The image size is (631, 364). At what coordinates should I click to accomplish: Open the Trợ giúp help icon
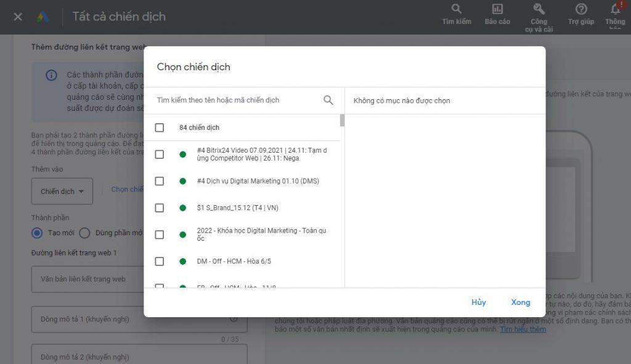[580, 14]
